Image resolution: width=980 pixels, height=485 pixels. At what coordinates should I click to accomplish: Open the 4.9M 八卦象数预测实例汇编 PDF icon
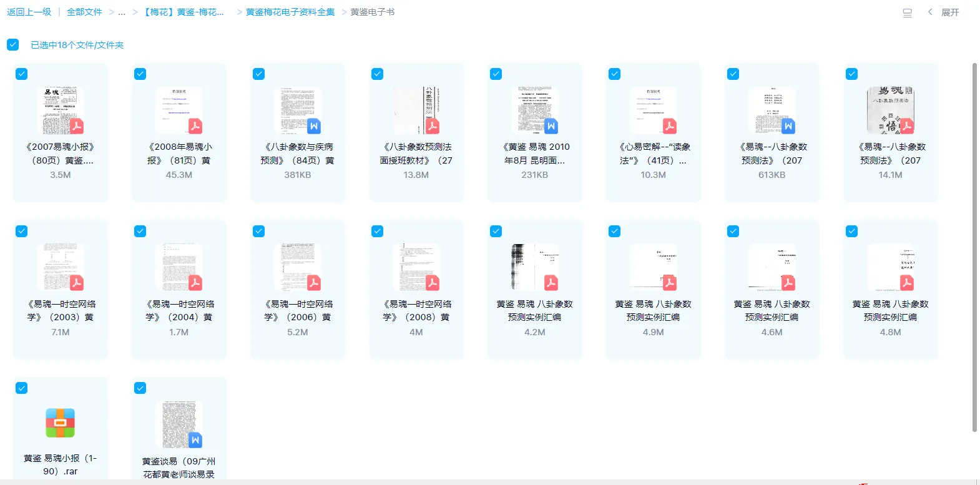pyautogui.click(x=654, y=267)
